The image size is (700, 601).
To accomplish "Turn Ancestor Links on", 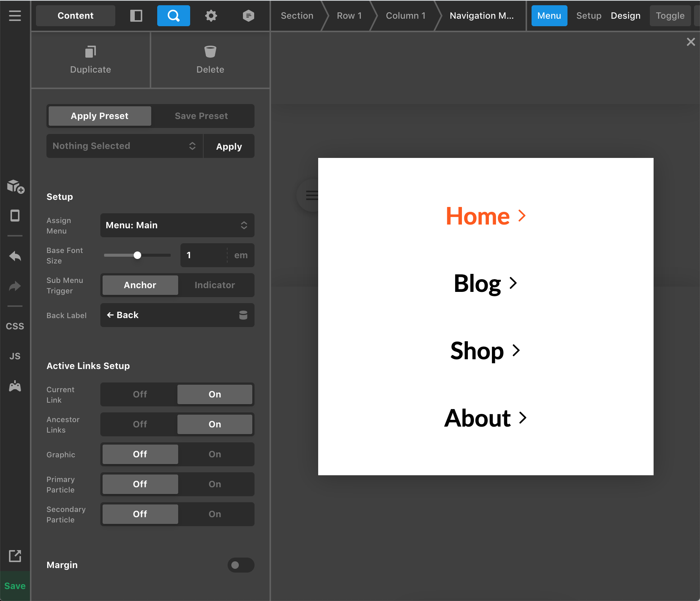I will (x=215, y=424).
